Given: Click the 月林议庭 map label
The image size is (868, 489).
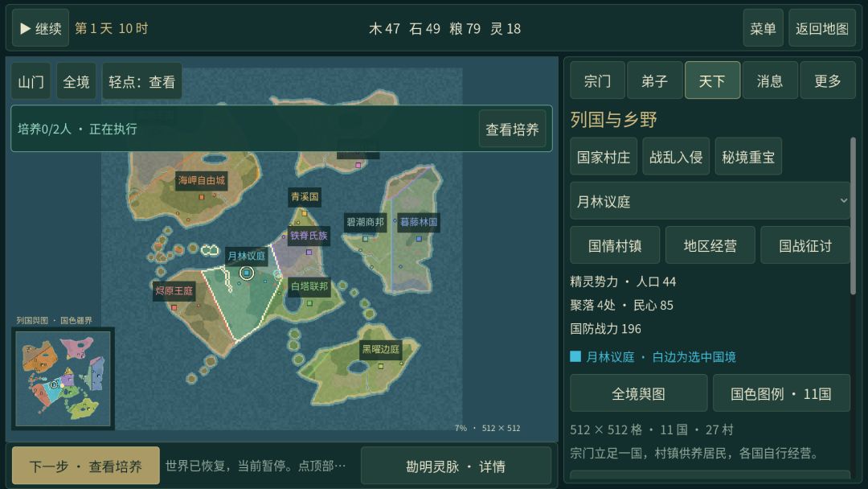Looking at the screenshot, I should (x=247, y=256).
